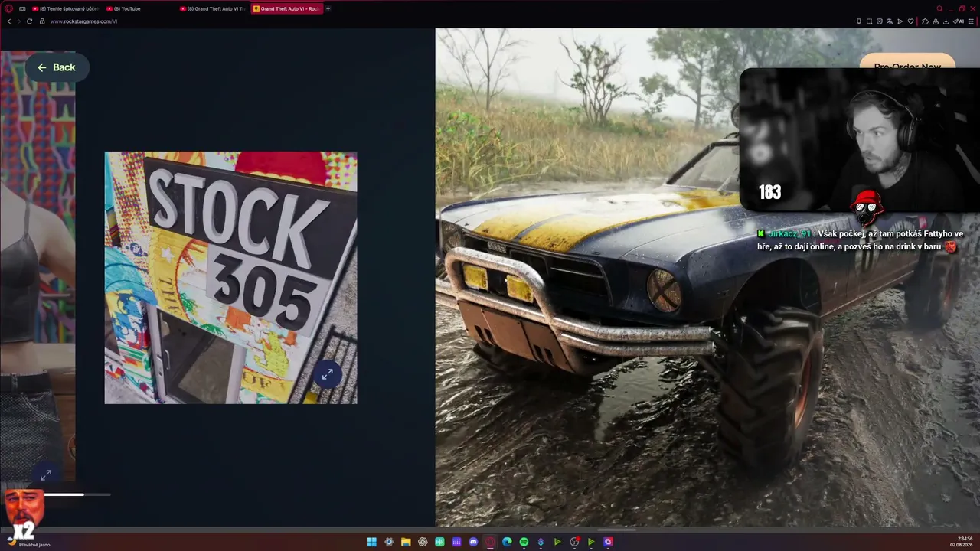Open the page translate icon

pyautogui.click(x=889, y=21)
